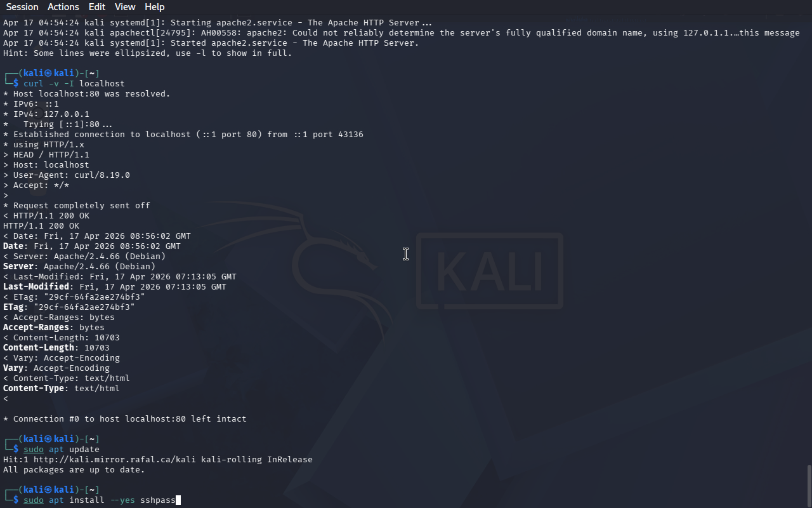
Task: Click the 'curl -v -I localhost' command
Action: 74,83
